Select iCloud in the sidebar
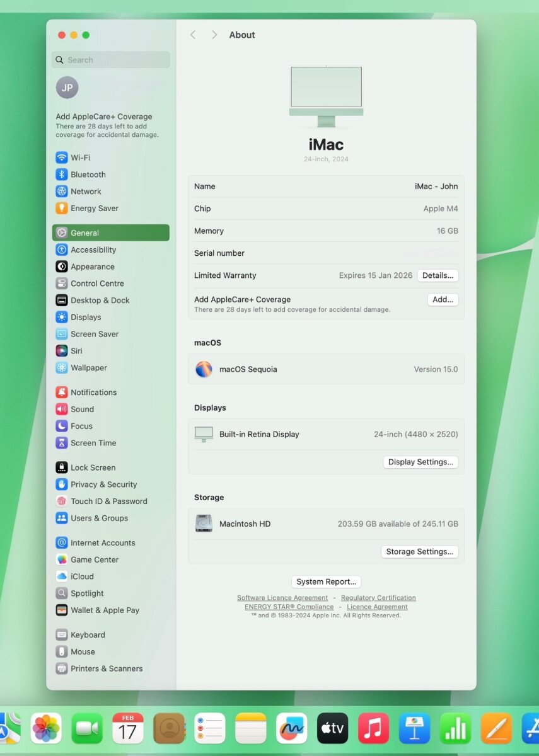 coord(110,576)
